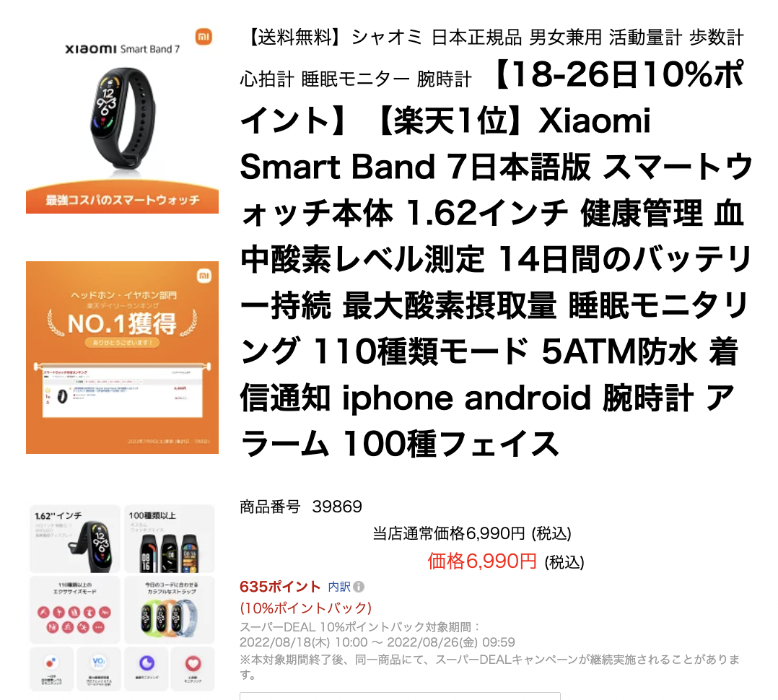Click the info icon beside 内訳

tap(359, 587)
